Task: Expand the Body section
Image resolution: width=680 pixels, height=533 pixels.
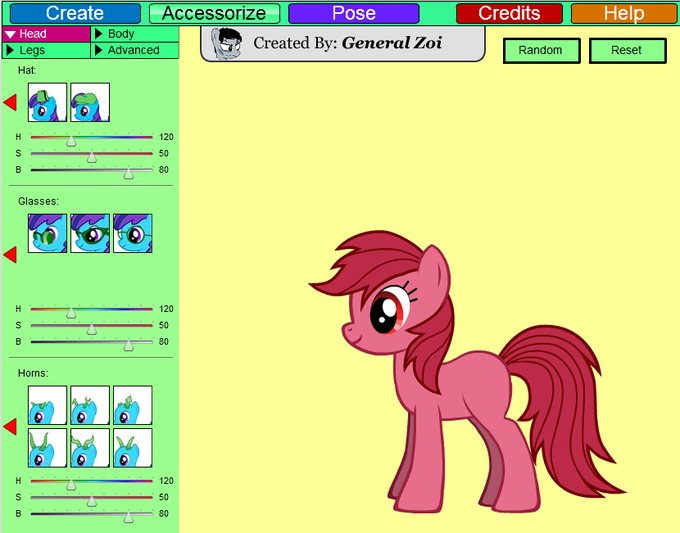Action: pos(135,34)
